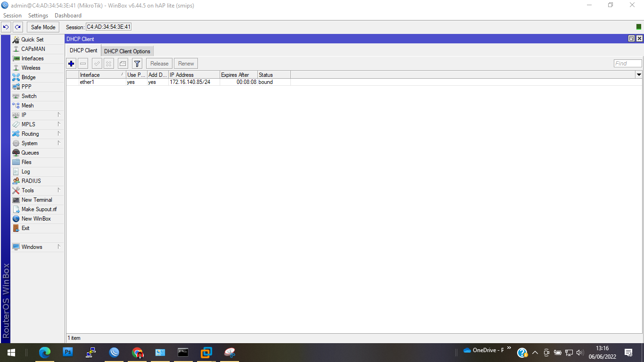Click the Redo arrow button
This screenshot has width=644, height=362.
point(18,27)
